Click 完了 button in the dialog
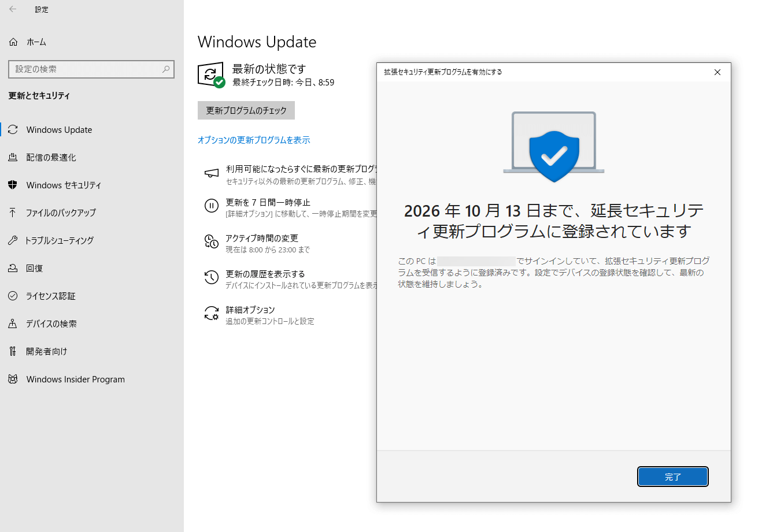This screenshot has height=532, width=762. pyautogui.click(x=672, y=477)
